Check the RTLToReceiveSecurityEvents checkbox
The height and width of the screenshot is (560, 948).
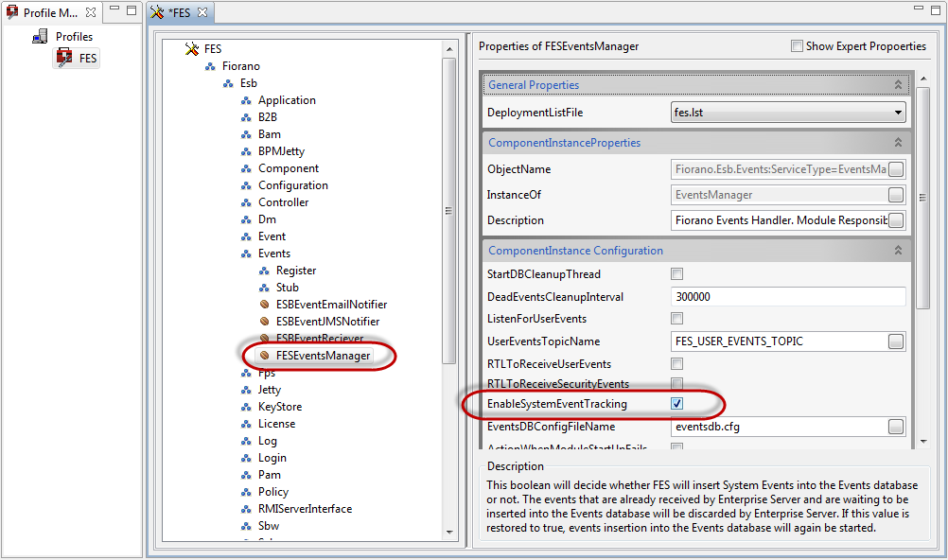click(x=677, y=383)
